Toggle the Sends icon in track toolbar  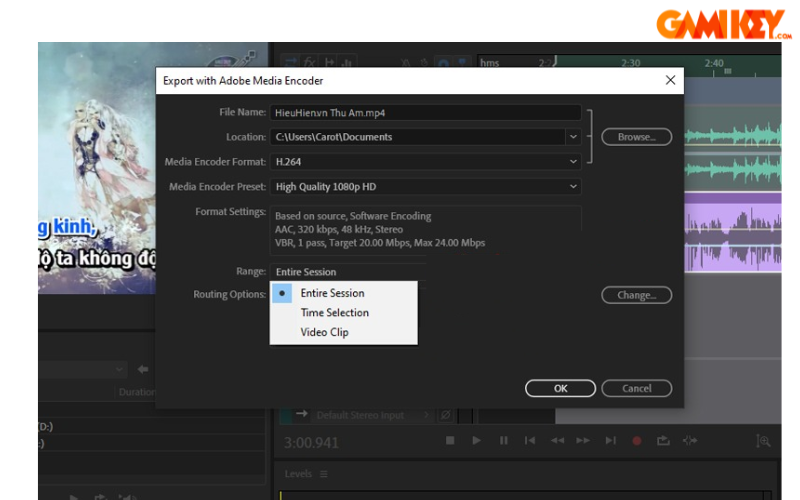point(329,62)
